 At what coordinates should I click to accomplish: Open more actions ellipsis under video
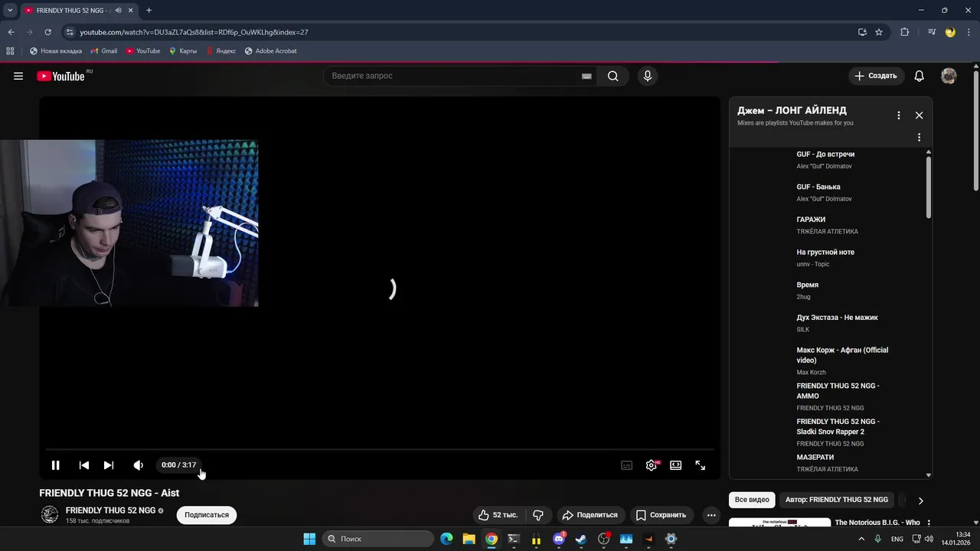coord(711,515)
